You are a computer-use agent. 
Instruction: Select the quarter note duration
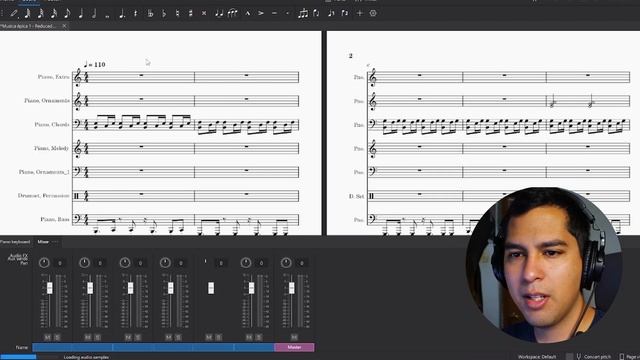pos(81,13)
